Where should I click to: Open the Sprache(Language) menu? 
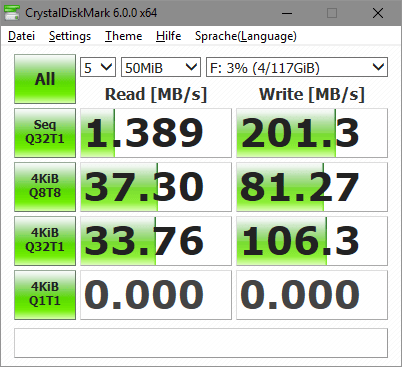click(x=246, y=36)
